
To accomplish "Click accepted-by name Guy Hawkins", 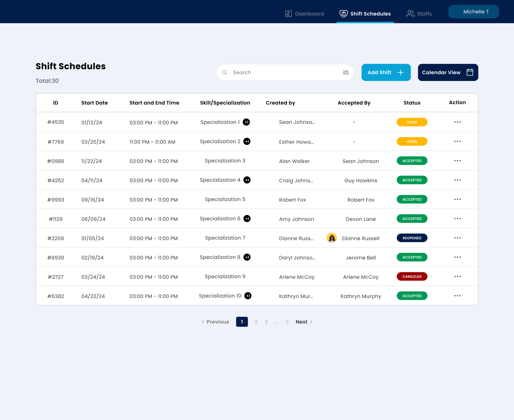I will coord(361,181).
